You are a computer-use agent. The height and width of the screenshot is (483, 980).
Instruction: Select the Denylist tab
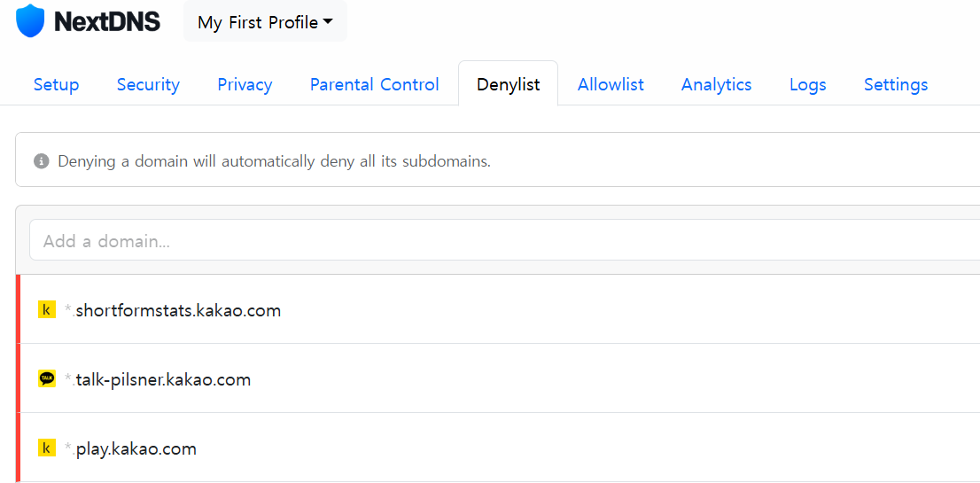pos(508,83)
